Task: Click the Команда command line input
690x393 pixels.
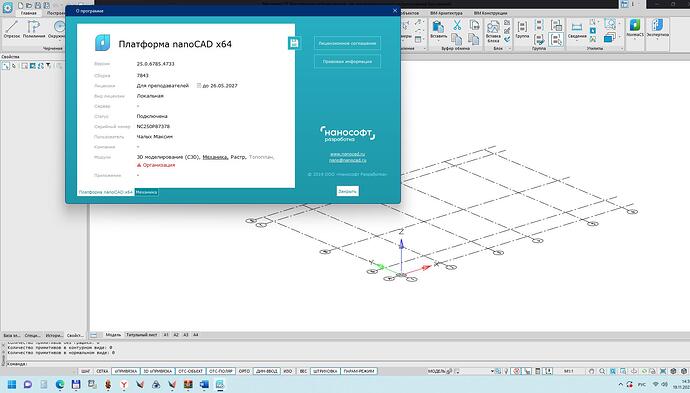Action: (348, 364)
